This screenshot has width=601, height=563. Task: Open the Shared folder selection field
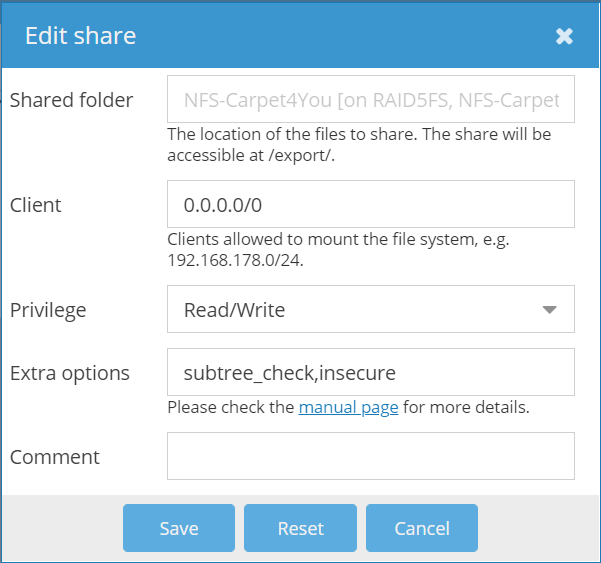370,100
